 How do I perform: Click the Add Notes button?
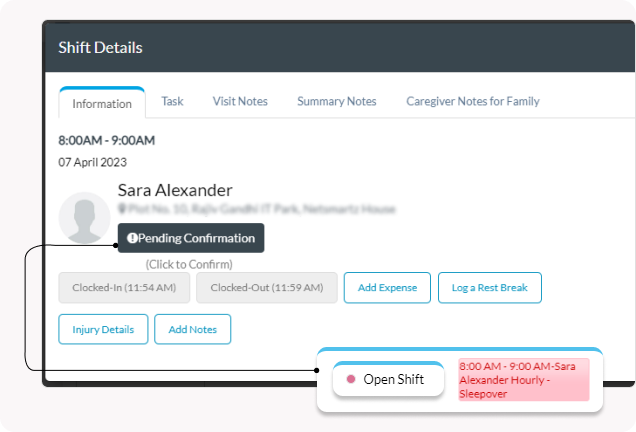(193, 329)
